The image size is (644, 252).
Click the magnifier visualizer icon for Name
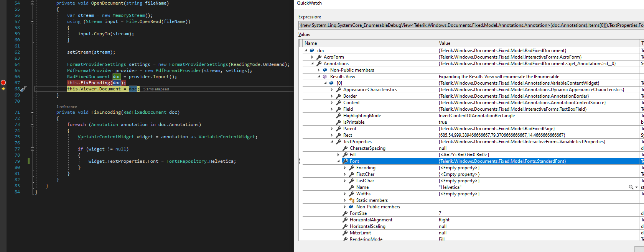(x=631, y=187)
